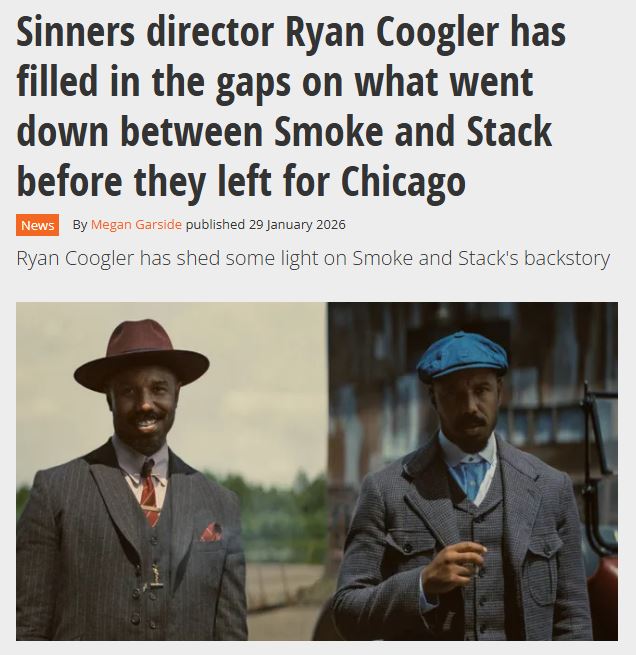Screen dimensions: 636x655
Task: Click "Ryan Coogler" in the subtitle line
Action: (x=75, y=258)
